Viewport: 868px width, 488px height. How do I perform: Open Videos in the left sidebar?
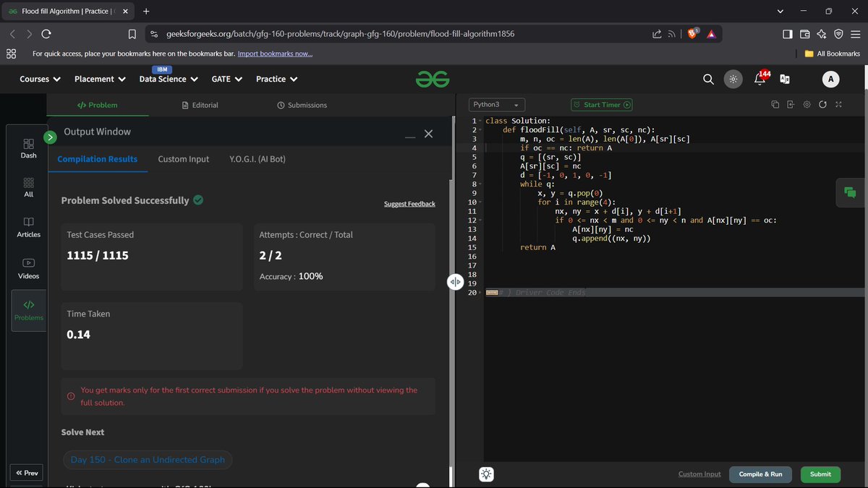click(x=28, y=268)
